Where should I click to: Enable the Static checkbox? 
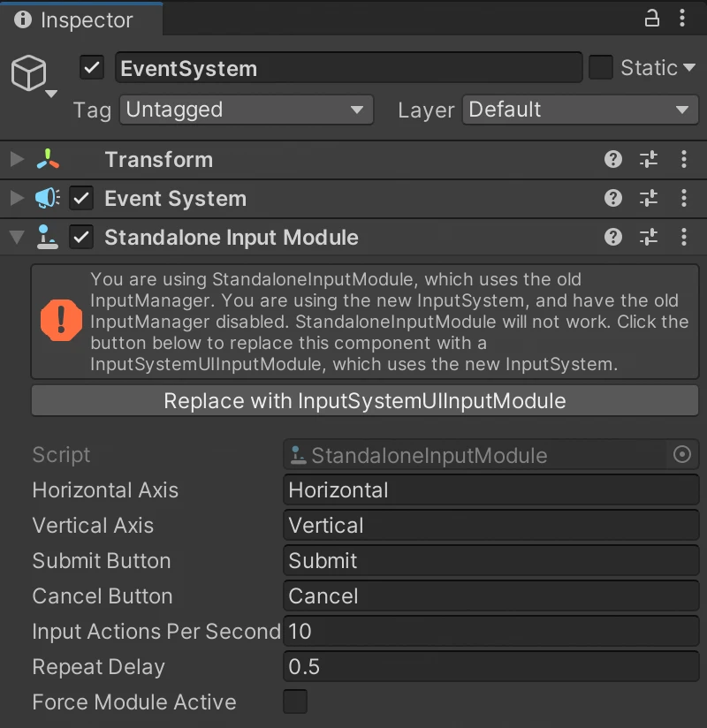pos(601,68)
